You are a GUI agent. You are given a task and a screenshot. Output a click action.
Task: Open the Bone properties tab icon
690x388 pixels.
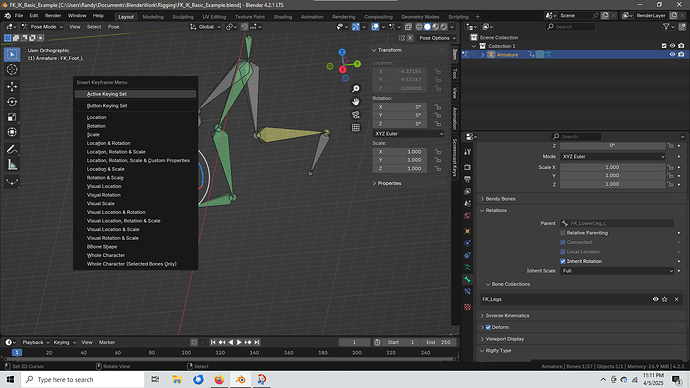point(467,279)
